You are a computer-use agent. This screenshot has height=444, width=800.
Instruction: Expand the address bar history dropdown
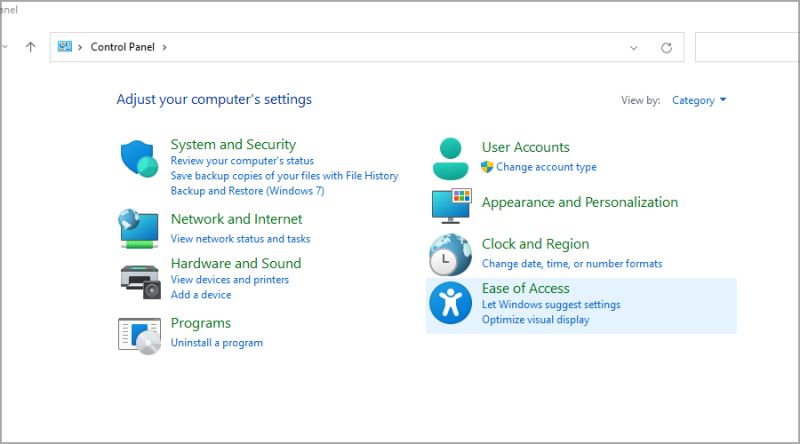pyautogui.click(x=634, y=47)
